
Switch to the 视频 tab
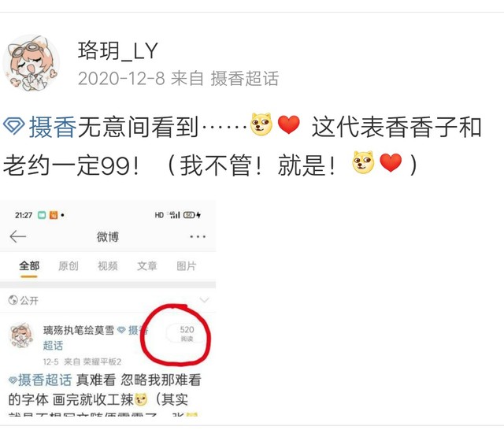107,266
